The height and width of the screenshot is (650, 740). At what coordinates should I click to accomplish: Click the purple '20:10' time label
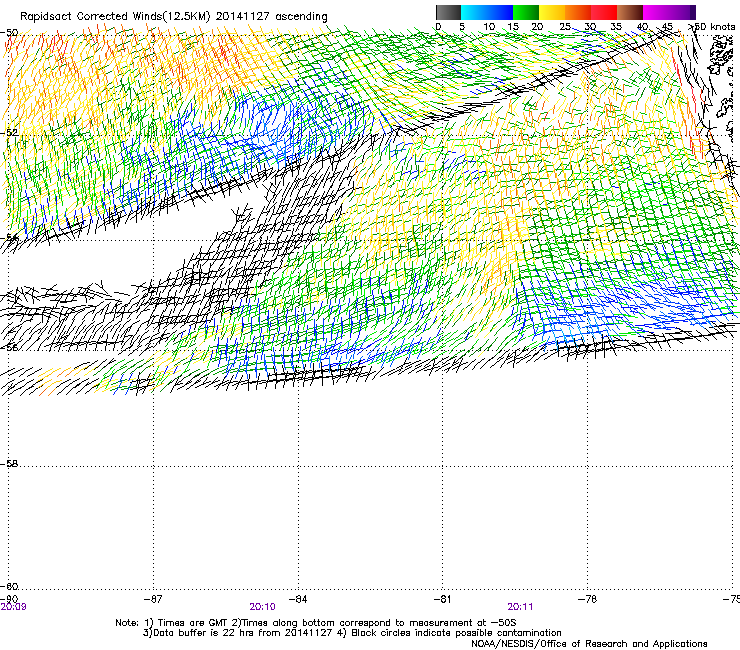pyautogui.click(x=262, y=607)
